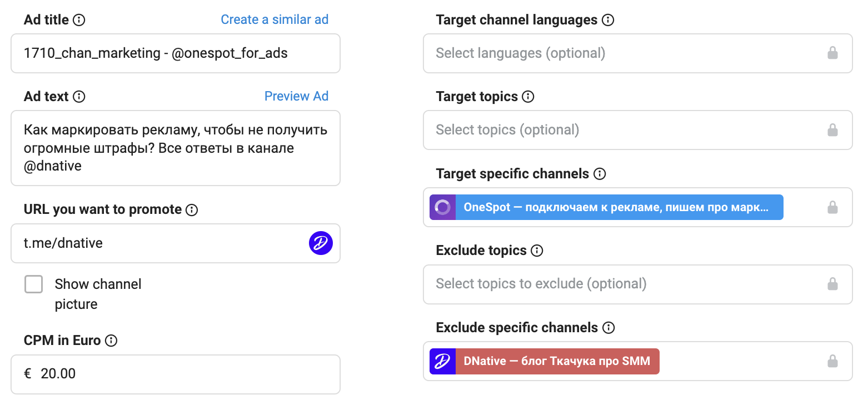Enable Show channel picture checkbox

point(33,284)
